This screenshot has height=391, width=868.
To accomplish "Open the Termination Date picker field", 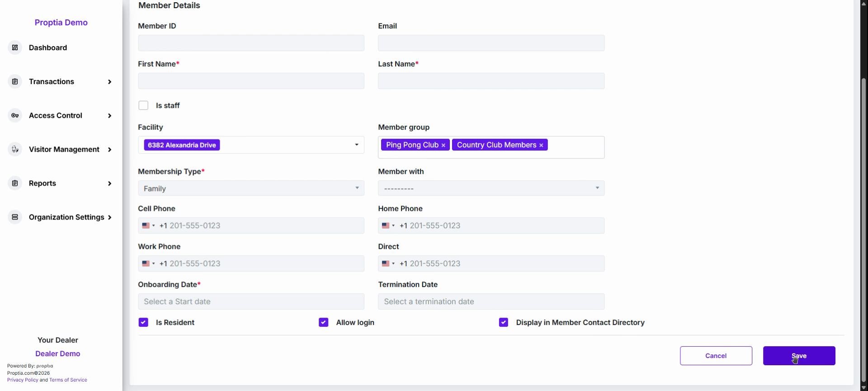I will tap(491, 301).
